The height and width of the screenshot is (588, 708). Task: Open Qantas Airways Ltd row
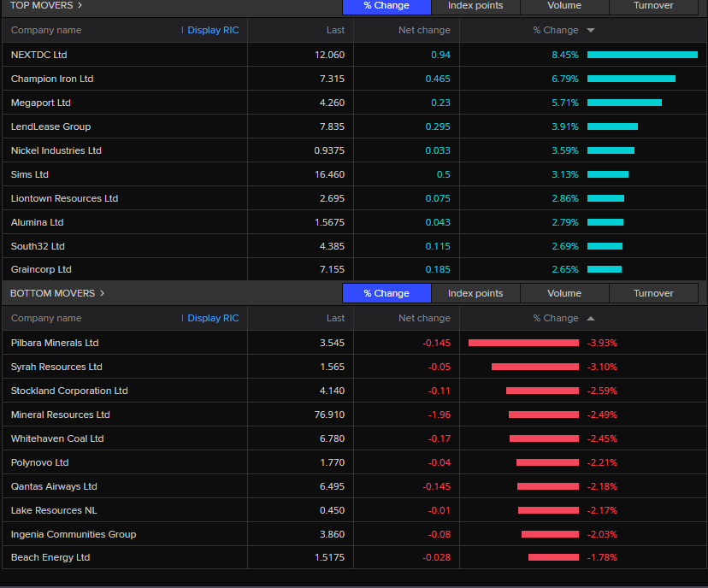coord(354,486)
